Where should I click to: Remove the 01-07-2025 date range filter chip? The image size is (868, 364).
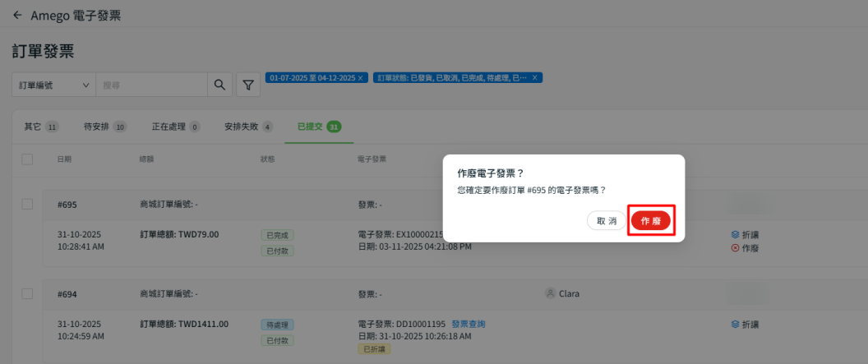click(362, 77)
